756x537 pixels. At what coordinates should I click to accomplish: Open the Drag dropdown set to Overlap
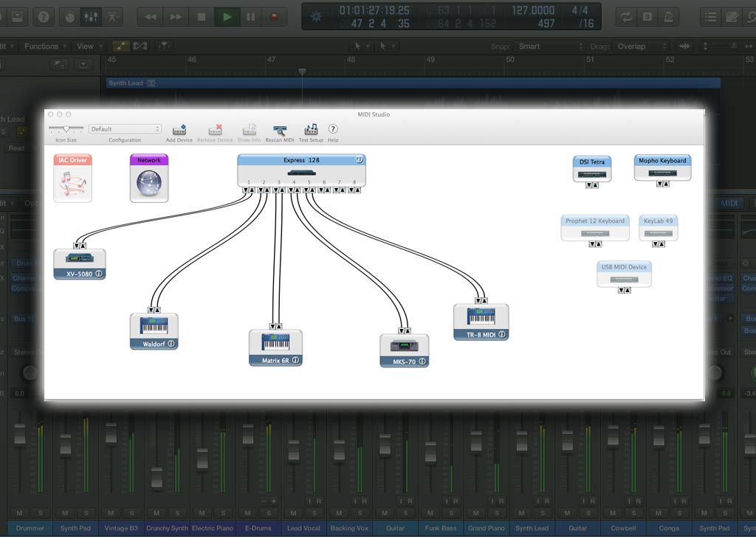[x=641, y=46]
